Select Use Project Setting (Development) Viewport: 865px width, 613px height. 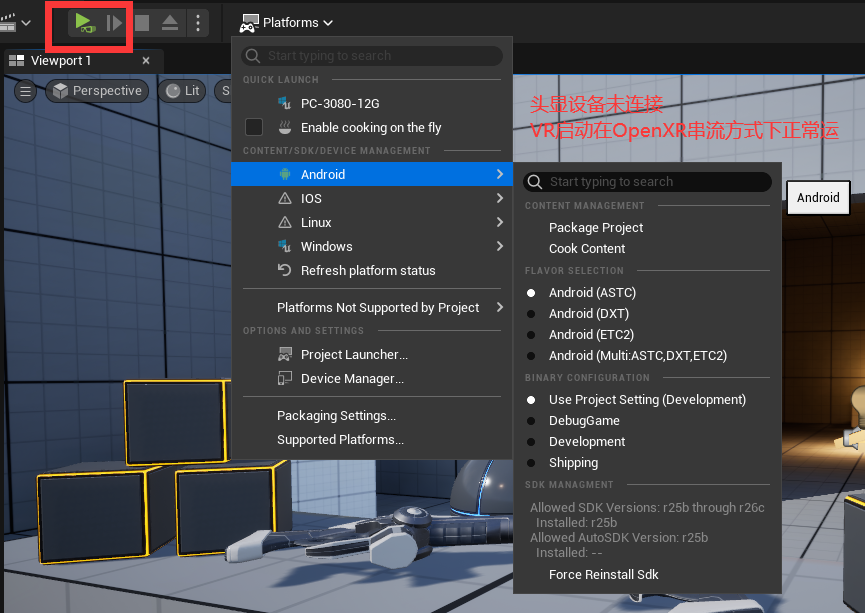(647, 399)
